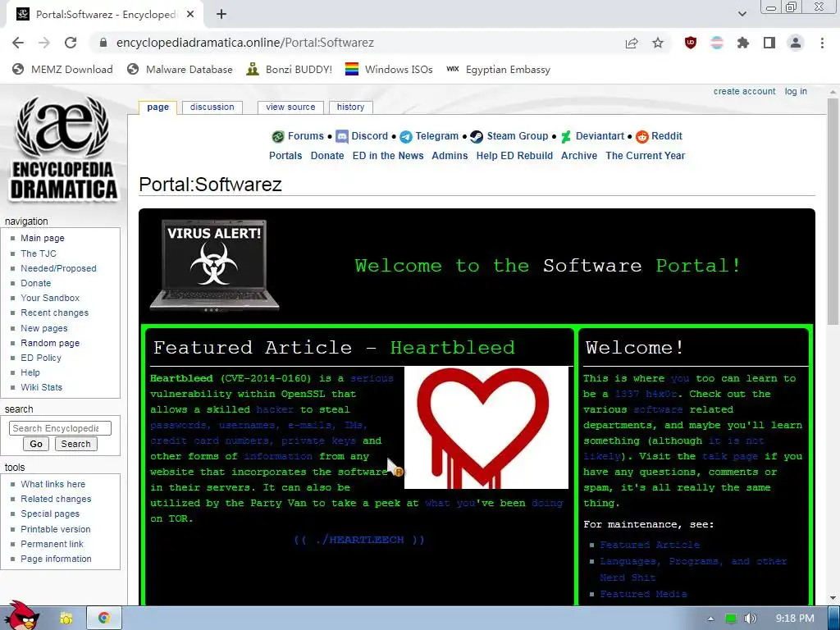The height and width of the screenshot is (630, 840).
Task: Show hidden tray icons arrow
Action: 710,619
